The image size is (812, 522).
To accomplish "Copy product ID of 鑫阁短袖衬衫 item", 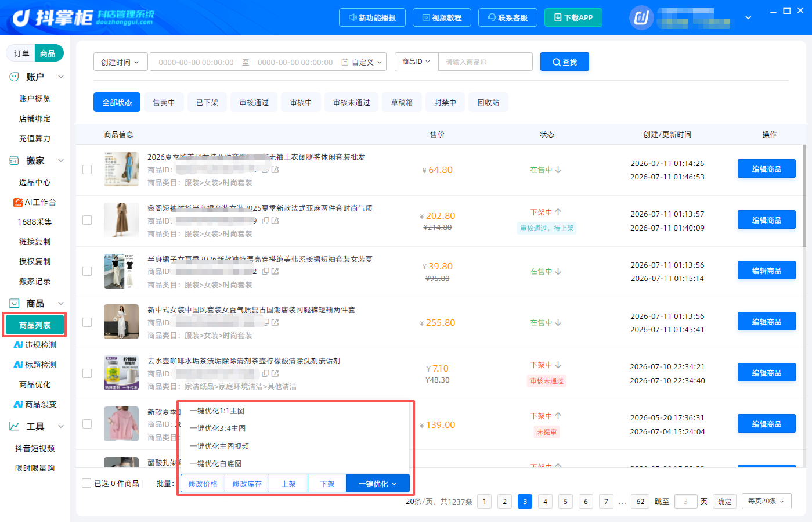I will [x=265, y=221].
